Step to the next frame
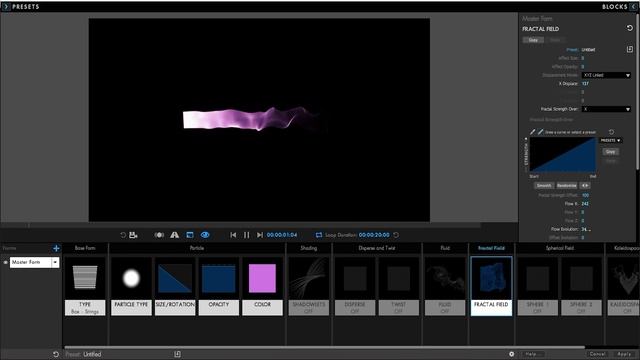The image size is (640, 360). pyautogui.click(x=260, y=235)
